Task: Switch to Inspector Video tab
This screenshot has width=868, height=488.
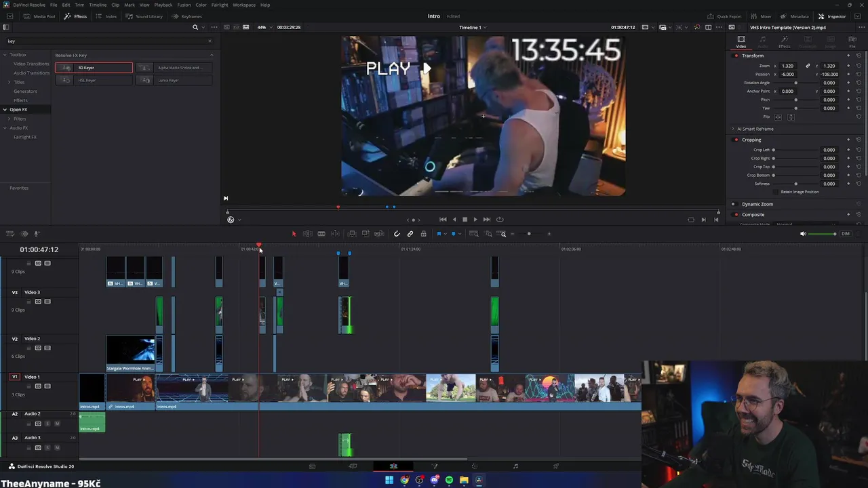Action: pos(741,41)
